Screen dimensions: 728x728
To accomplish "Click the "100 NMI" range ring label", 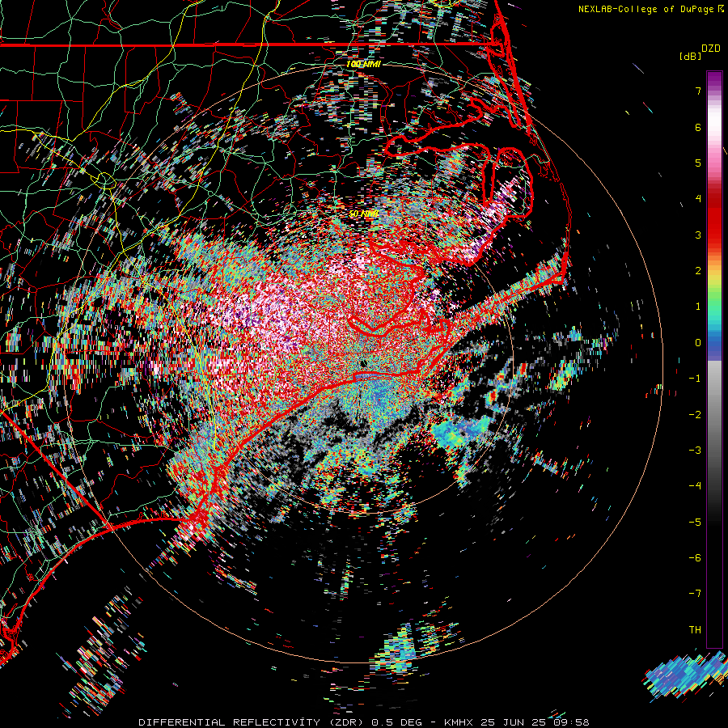I will pyautogui.click(x=363, y=64).
